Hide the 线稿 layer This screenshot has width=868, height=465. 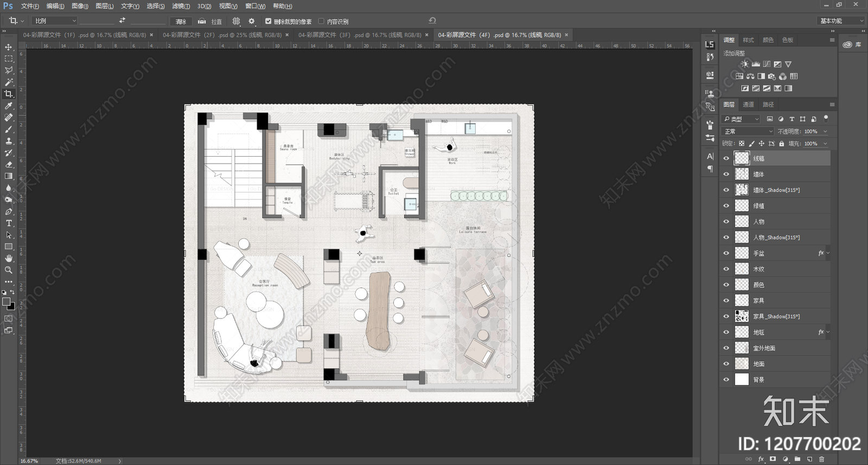tap(726, 158)
